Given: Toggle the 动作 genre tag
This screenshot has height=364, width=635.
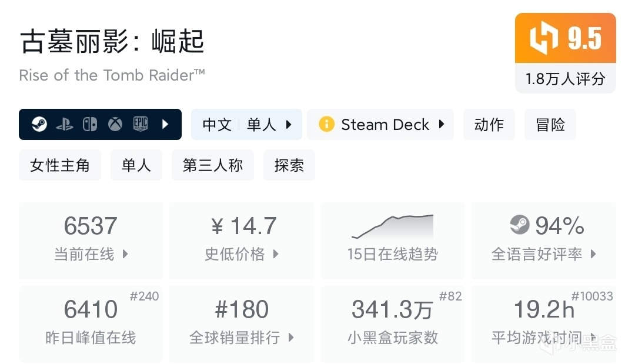Looking at the screenshot, I should click(489, 124).
